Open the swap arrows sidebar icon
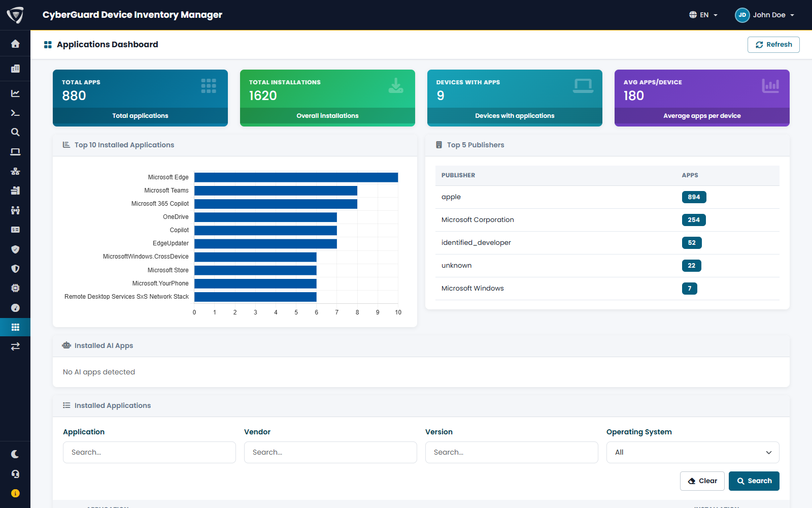Viewport: 812px width, 508px height. [15, 346]
